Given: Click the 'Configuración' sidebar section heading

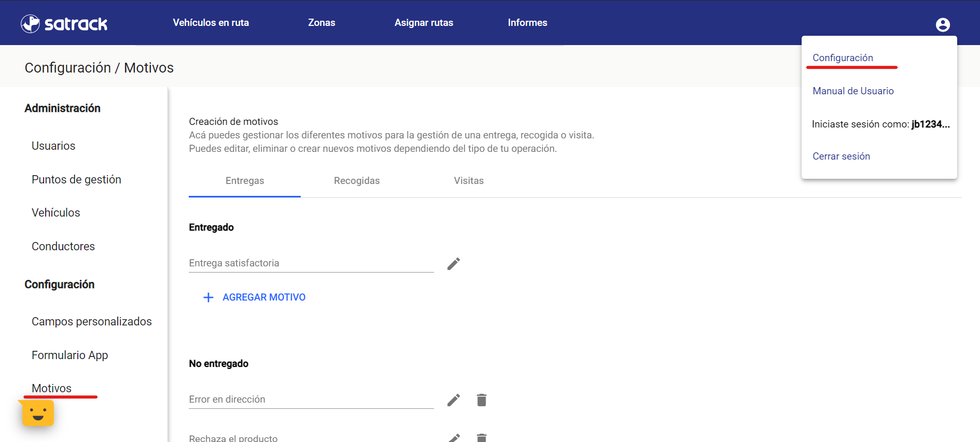Looking at the screenshot, I should click(59, 284).
